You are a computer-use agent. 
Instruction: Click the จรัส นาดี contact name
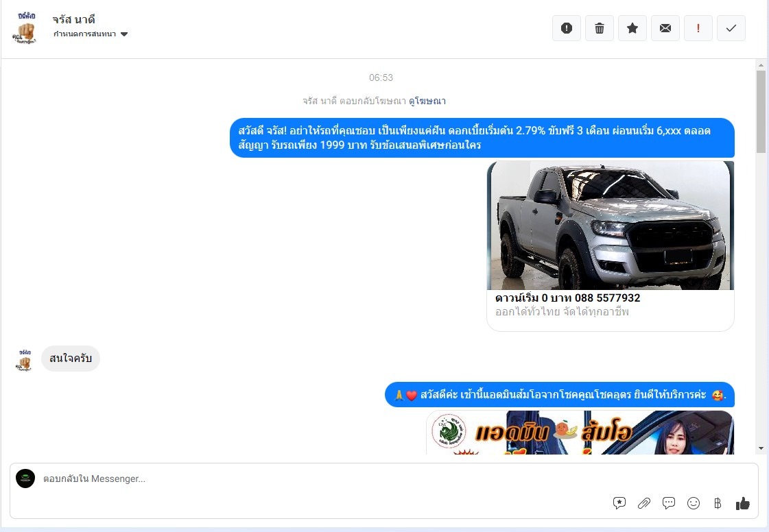73,20
